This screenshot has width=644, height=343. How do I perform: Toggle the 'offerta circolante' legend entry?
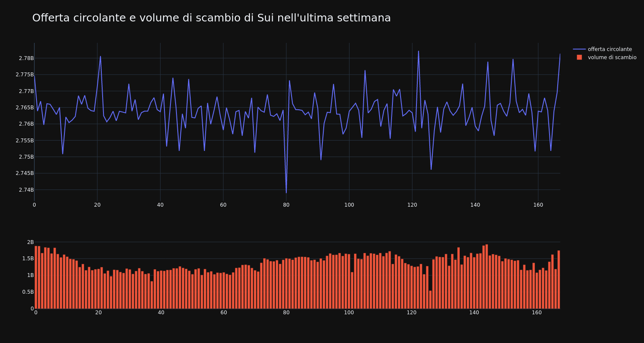605,49
